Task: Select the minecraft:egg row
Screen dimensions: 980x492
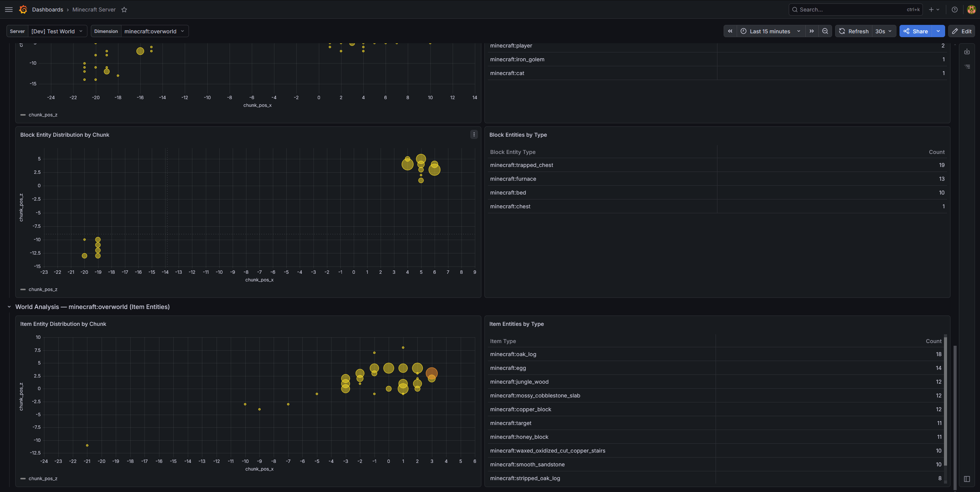Action: coord(715,368)
